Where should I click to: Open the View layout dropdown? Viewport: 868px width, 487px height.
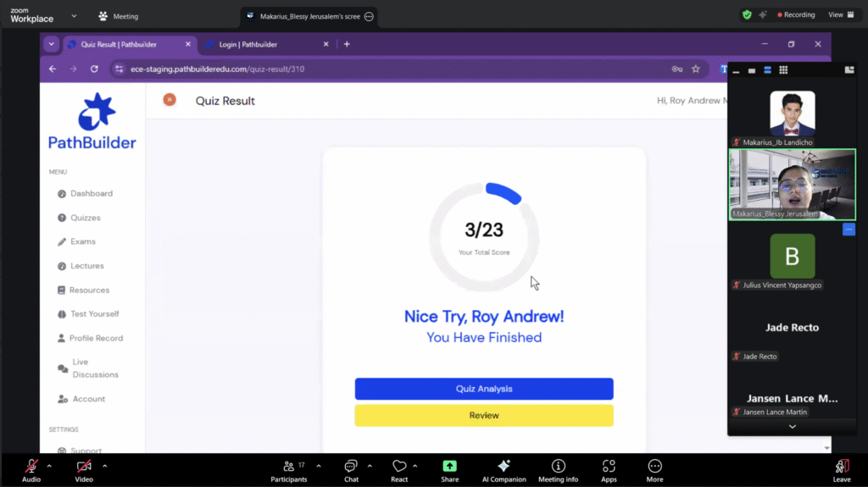840,14
